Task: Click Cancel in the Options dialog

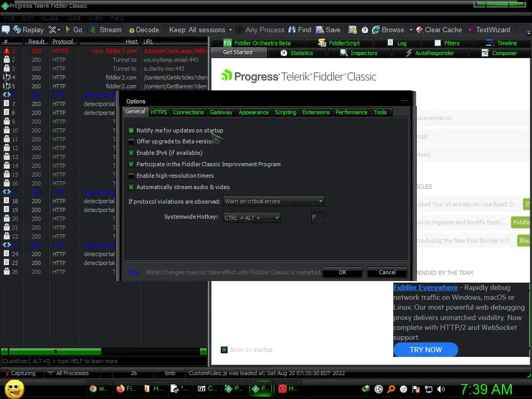Action: click(x=387, y=272)
